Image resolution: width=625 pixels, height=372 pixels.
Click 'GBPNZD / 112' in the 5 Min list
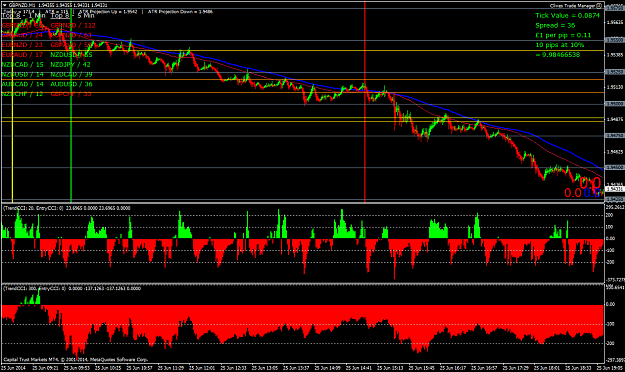[x=73, y=25]
